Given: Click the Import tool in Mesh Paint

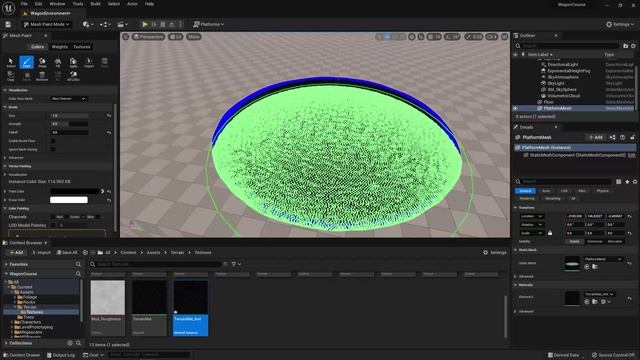Looking at the screenshot, I should 89,62.
